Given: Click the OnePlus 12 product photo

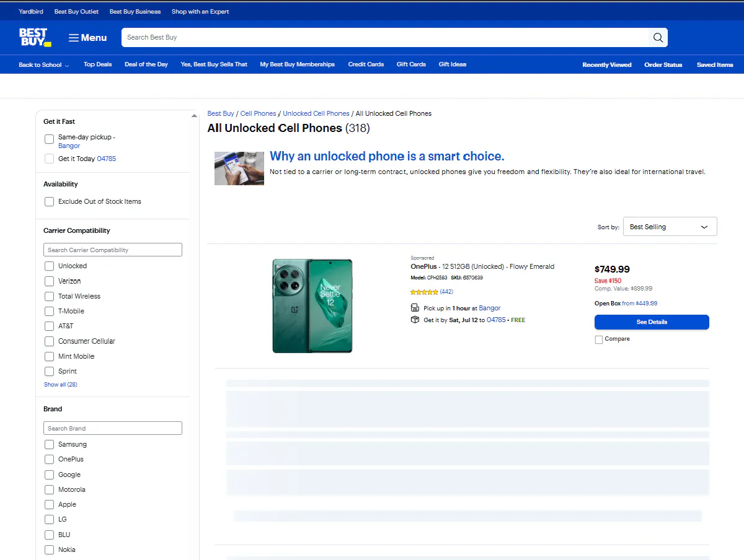Looking at the screenshot, I should pyautogui.click(x=312, y=305).
